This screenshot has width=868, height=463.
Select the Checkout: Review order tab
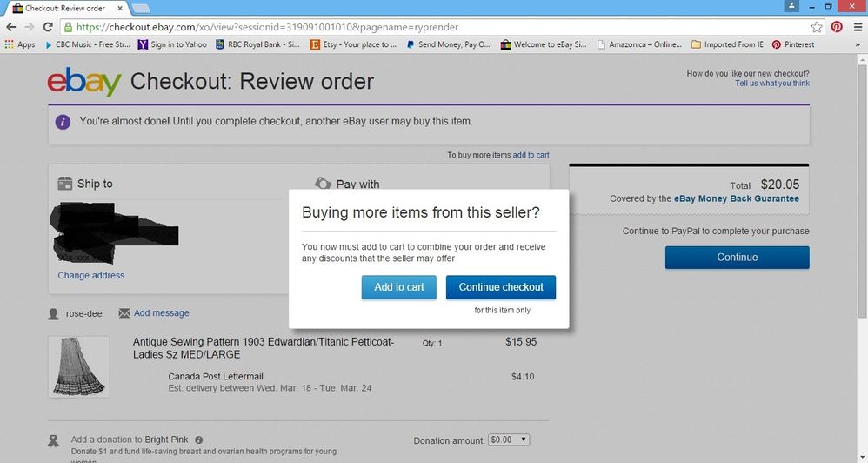65,9
